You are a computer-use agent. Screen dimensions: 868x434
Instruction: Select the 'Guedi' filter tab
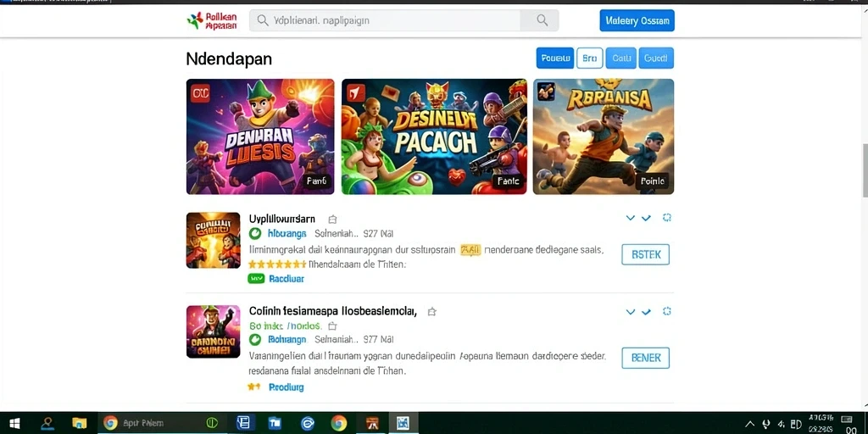pyautogui.click(x=656, y=58)
